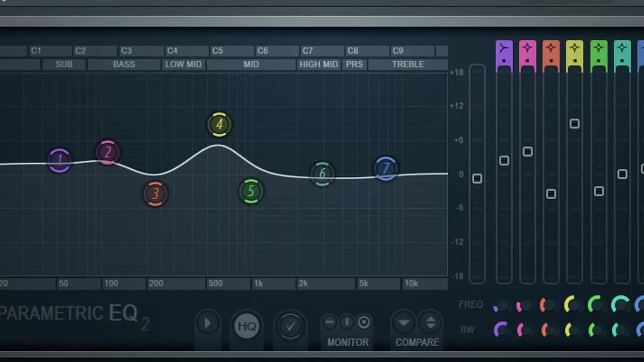This screenshot has height=362, width=644.
Task: Select band 7 blue node on EQ graph
Action: (x=386, y=168)
